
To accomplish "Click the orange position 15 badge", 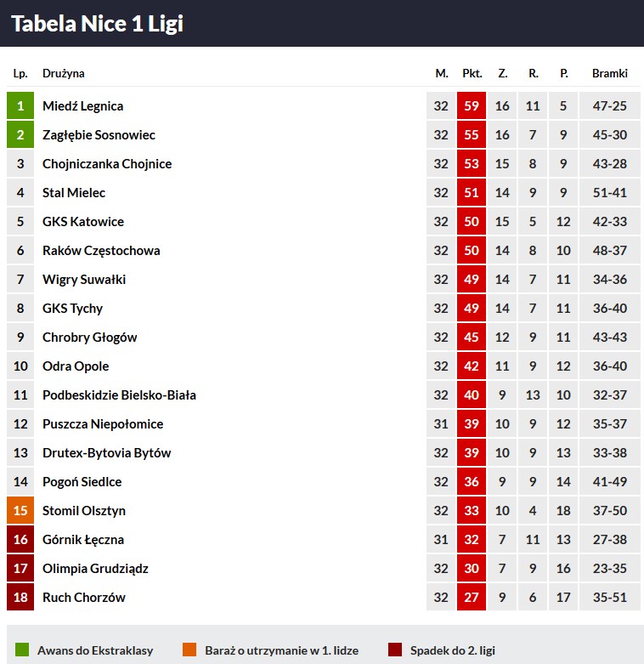I will [20, 511].
